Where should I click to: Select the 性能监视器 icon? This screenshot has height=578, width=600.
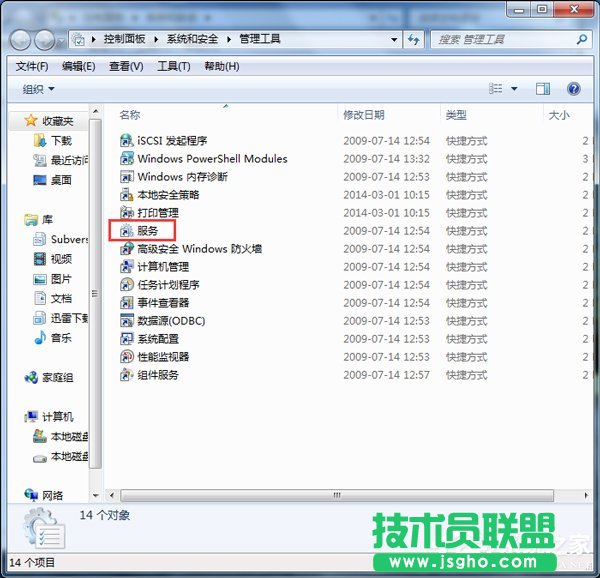pyautogui.click(x=127, y=357)
